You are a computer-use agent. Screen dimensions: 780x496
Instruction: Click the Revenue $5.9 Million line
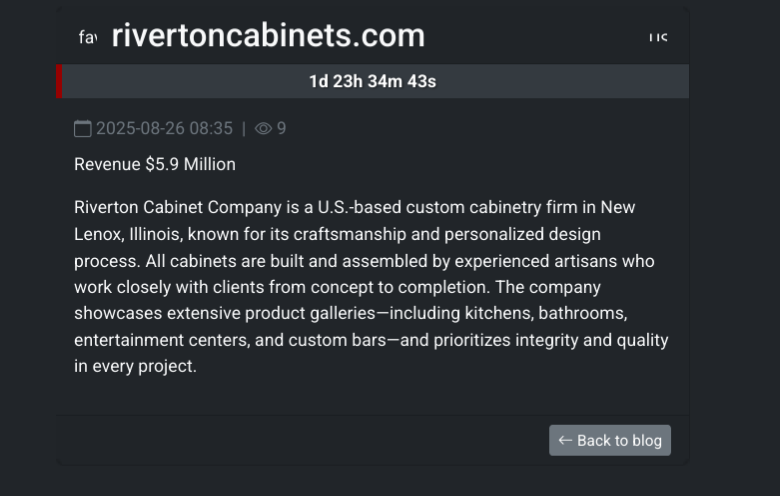click(155, 164)
